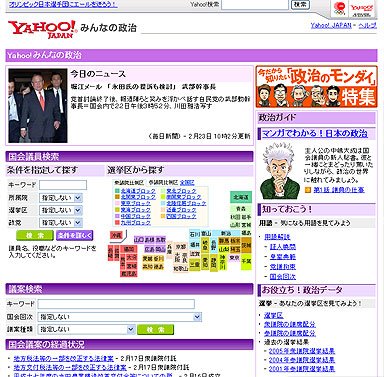Screen dimensions: 384x377
Task: Click the small Yahoo! JAPAN supporter badge
Action: [x=361, y=9]
